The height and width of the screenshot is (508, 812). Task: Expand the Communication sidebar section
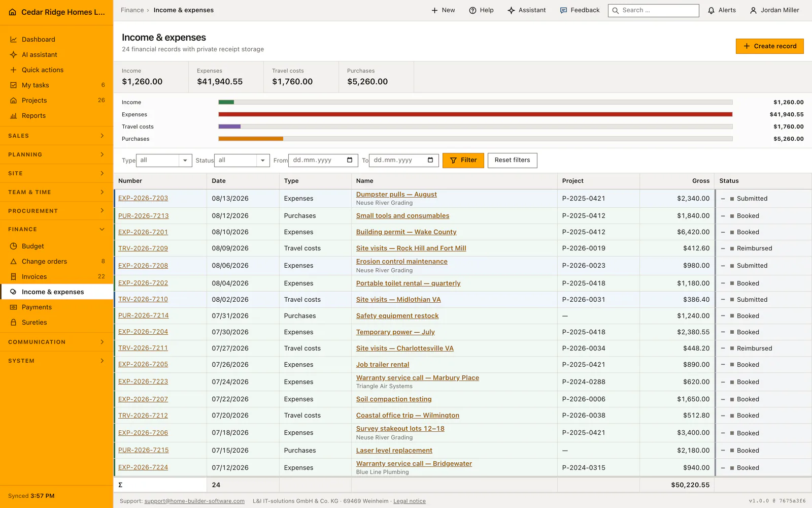[56, 342]
